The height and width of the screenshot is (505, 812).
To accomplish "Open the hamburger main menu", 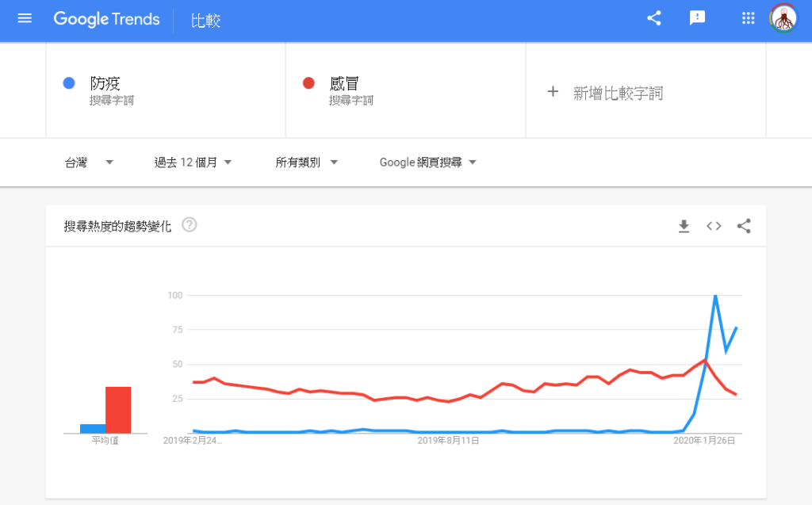I will click(25, 18).
